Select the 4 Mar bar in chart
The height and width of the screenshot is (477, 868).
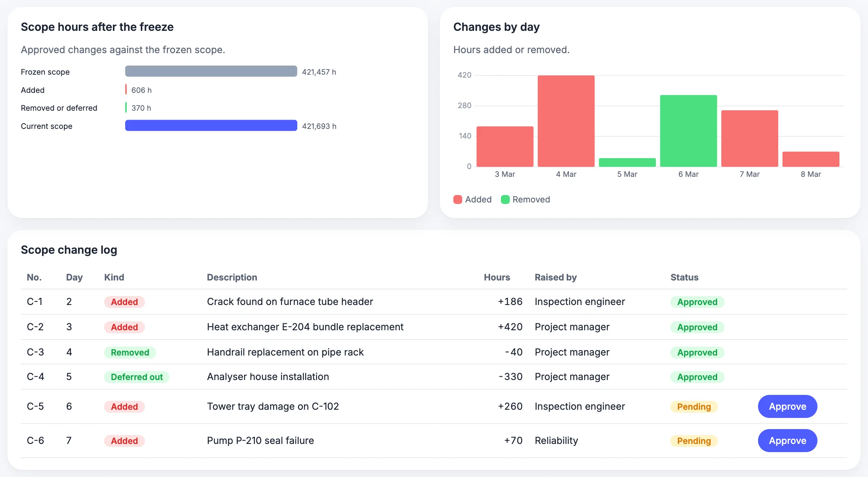point(566,121)
